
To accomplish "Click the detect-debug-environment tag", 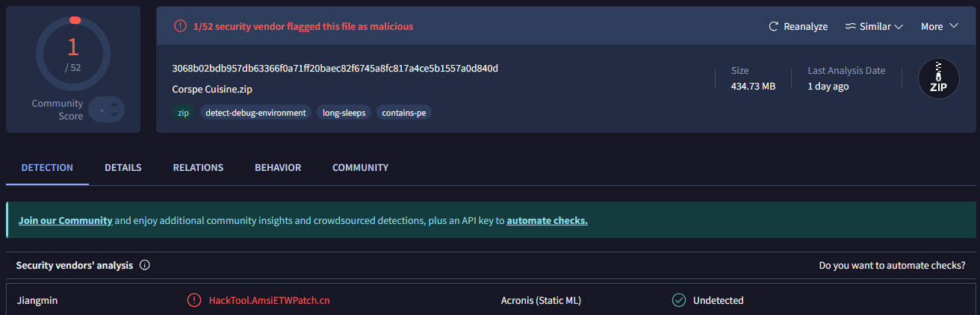I will pos(255,113).
